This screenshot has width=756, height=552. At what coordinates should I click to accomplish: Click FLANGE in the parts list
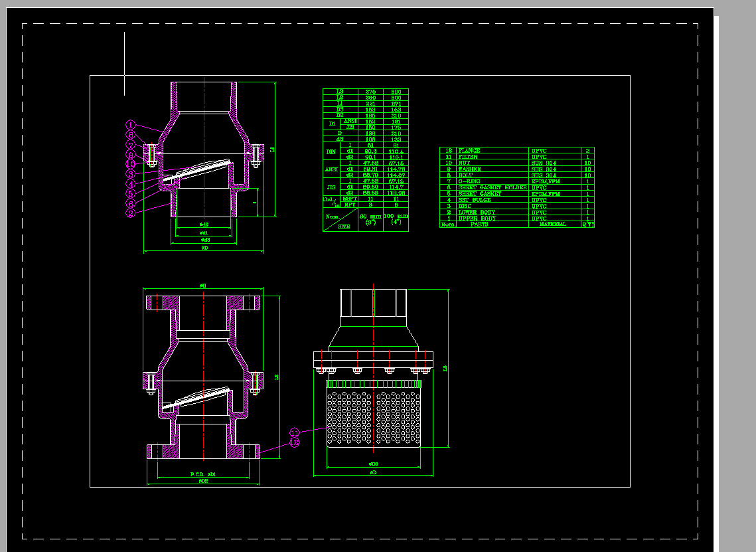point(469,151)
